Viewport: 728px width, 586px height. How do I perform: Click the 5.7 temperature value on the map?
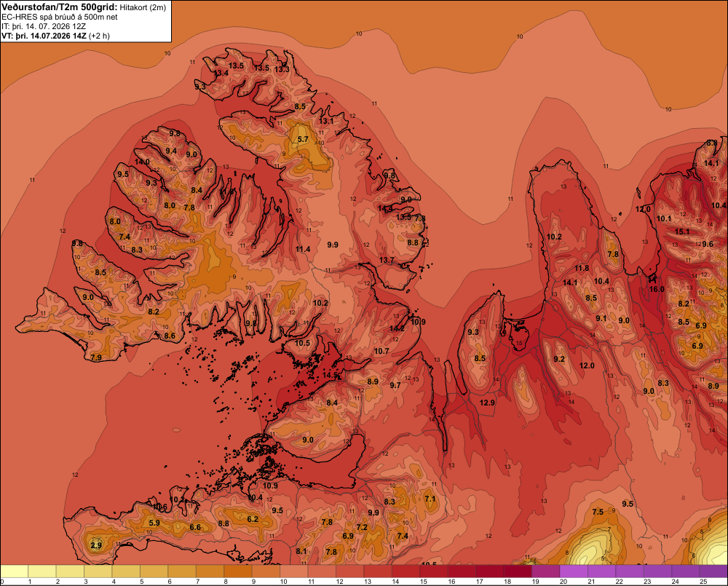(303, 139)
